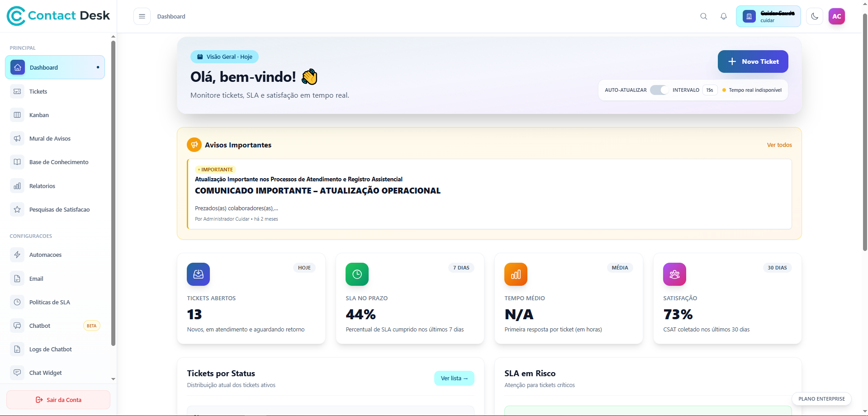
Task: Click the Ver lista button
Action: 454,378
